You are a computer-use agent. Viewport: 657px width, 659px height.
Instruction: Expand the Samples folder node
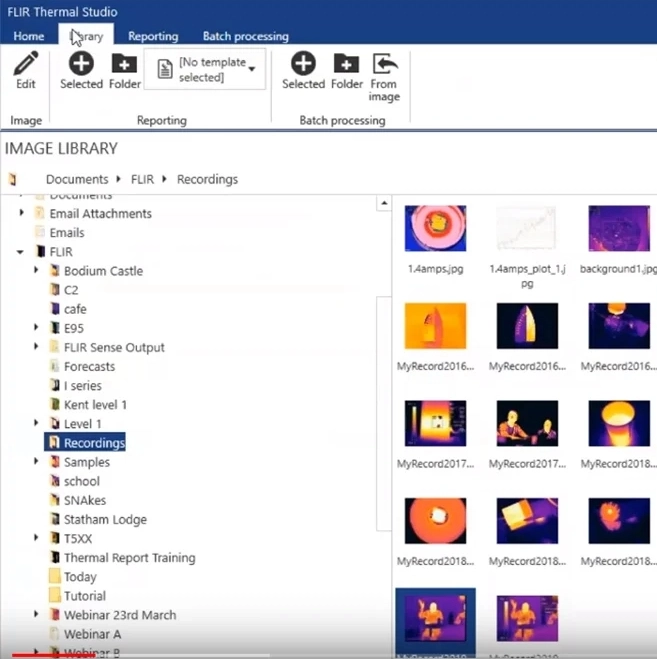[x=36, y=461]
